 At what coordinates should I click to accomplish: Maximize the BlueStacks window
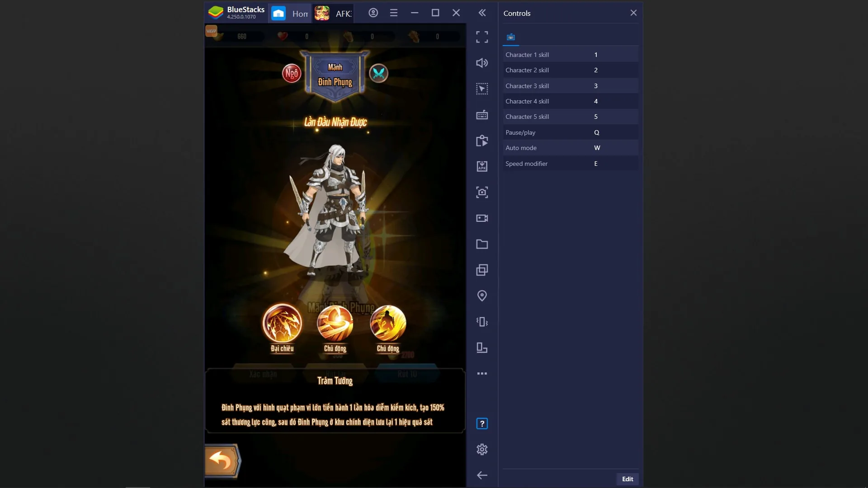click(435, 13)
